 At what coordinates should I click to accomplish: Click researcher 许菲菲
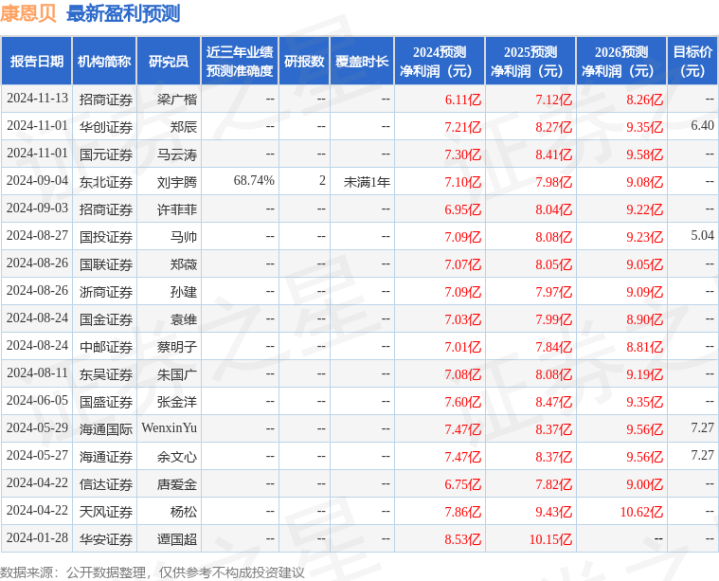click(x=177, y=210)
